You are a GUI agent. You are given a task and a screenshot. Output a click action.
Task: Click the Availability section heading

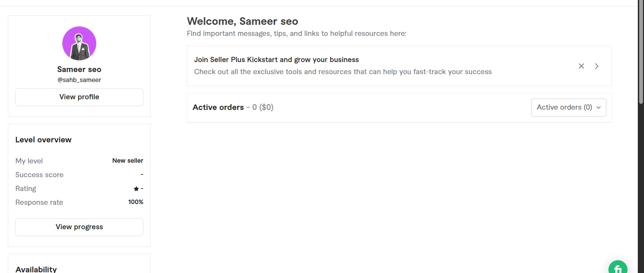pos(36,269)
